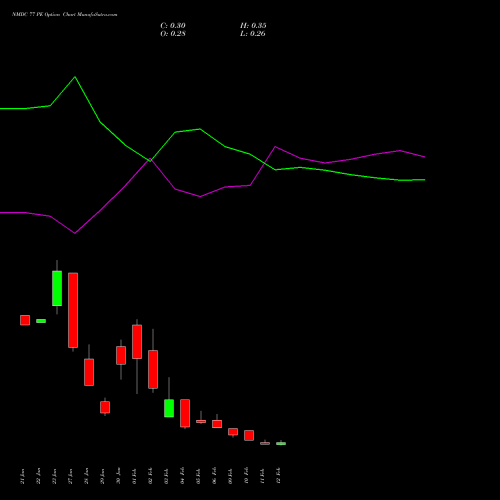Click the 01 Feb date label
The width and height of the screenshot is (500, 500).
(135, 476)
